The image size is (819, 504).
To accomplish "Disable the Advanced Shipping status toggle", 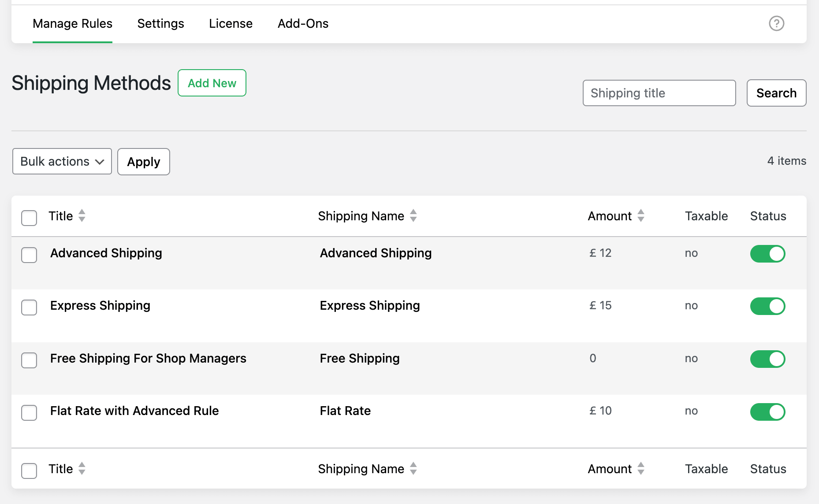I will [x=767, y=254].
